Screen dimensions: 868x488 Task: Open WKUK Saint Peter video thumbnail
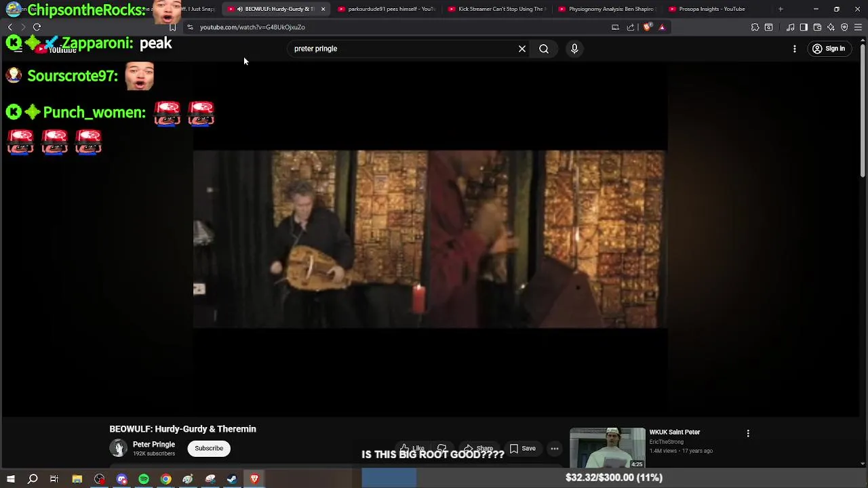pyautogui.click(x=608, y=448)
